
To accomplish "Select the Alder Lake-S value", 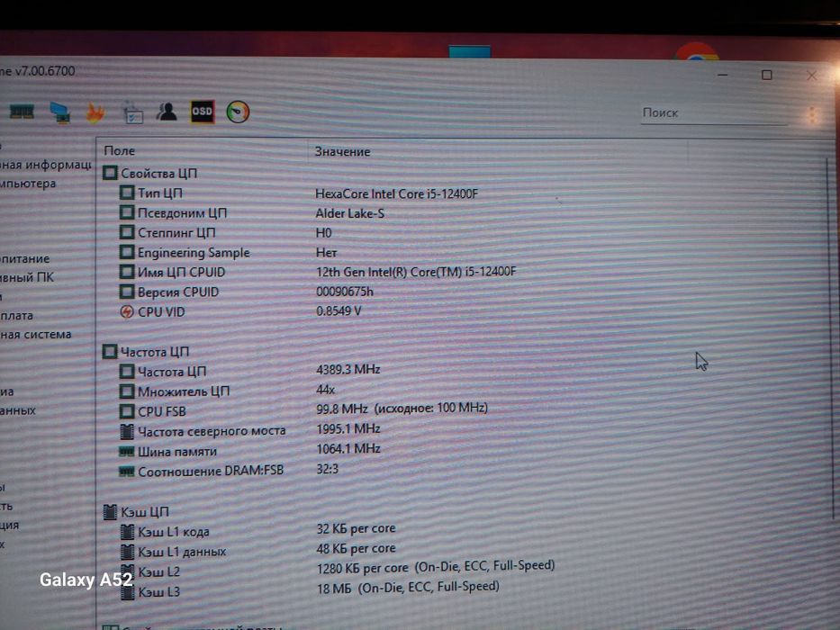I will (x=350, y=213).
